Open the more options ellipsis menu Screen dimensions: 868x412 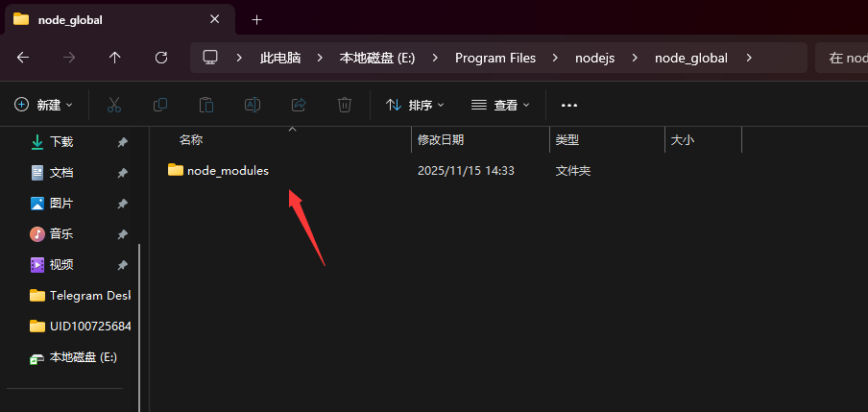click(569, 105)
